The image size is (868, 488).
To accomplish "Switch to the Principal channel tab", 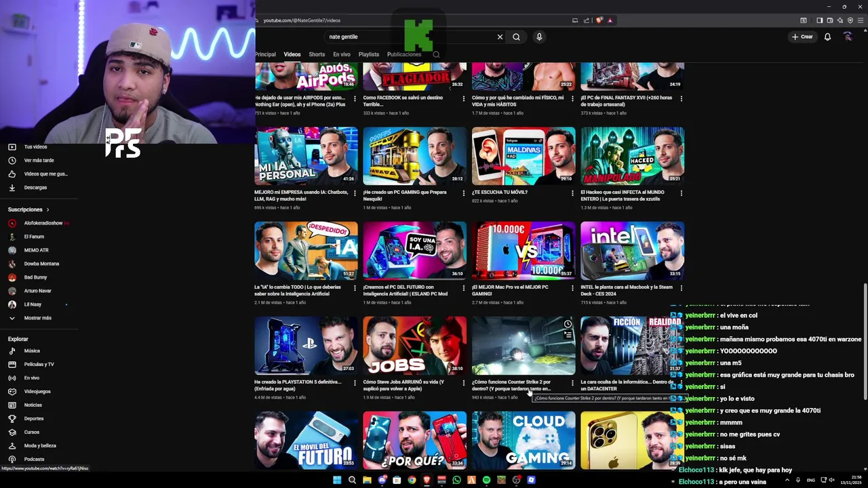I will [265, 54].
